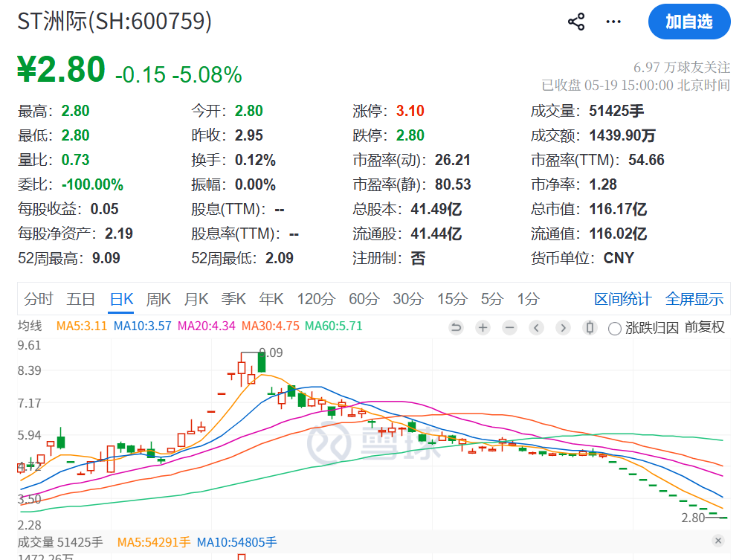
Task: Click the 换手 value 0.12%
Action: coord(255,160)
